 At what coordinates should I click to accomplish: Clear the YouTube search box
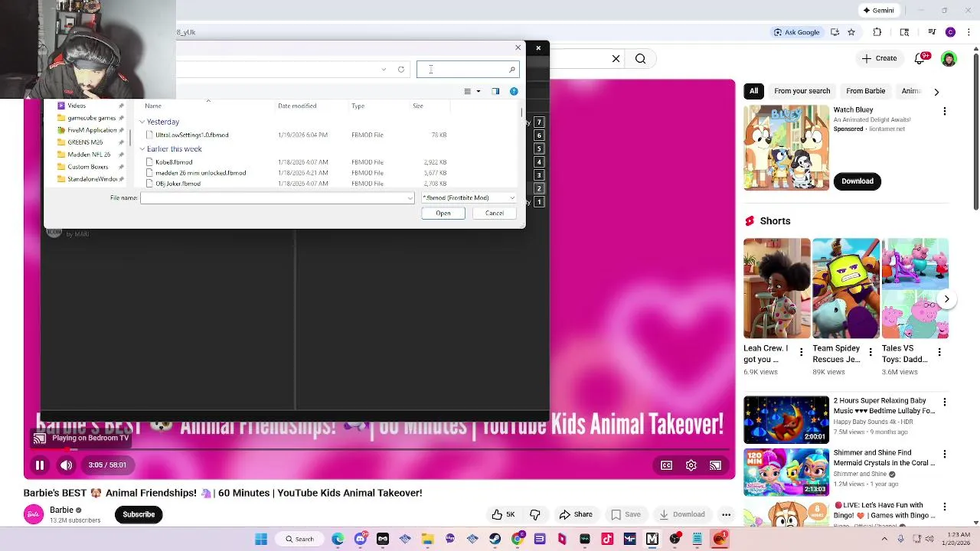point(616,58)
